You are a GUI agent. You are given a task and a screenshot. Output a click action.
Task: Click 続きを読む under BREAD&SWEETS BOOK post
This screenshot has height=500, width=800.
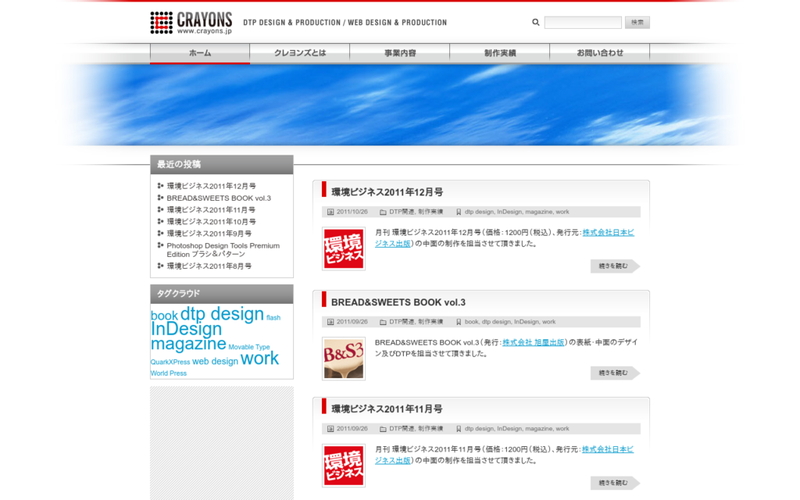(x=614, y=373)
